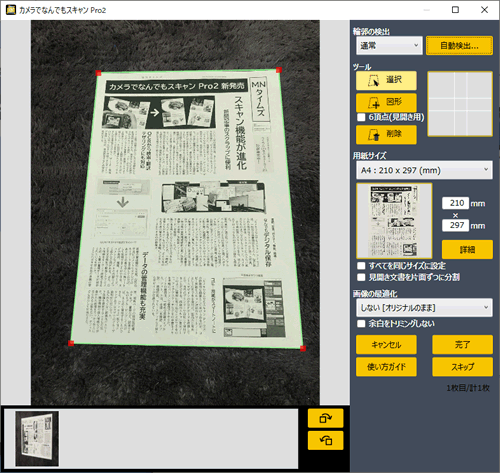Expand the 画像の最適化 dropdown
The height and width of the screenshot is (473, 500).
424,307
